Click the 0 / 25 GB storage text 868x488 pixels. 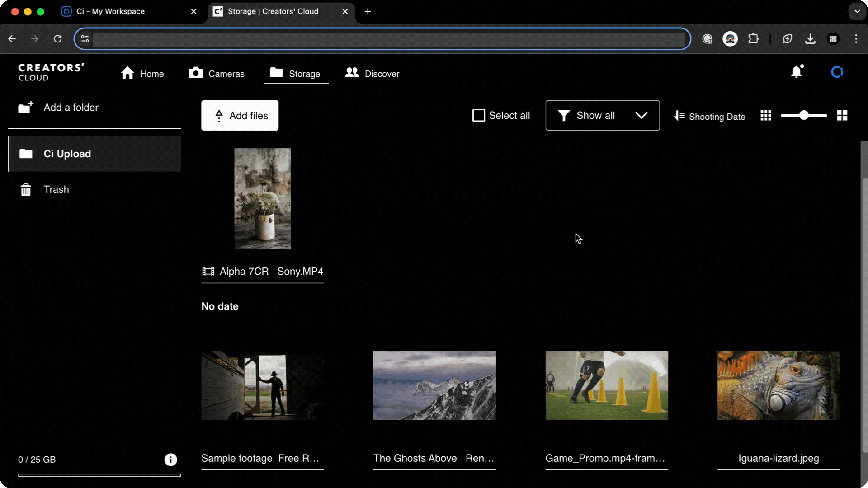point(37,460)
